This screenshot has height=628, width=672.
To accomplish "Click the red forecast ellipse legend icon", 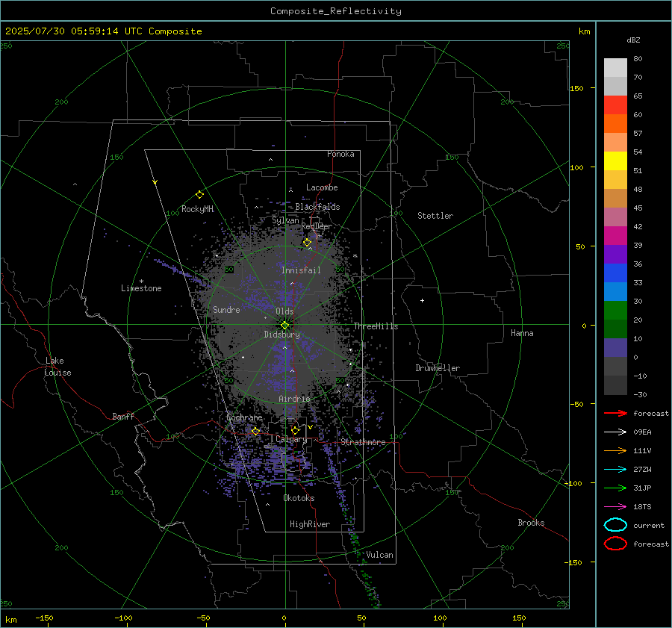I will 615,544.
